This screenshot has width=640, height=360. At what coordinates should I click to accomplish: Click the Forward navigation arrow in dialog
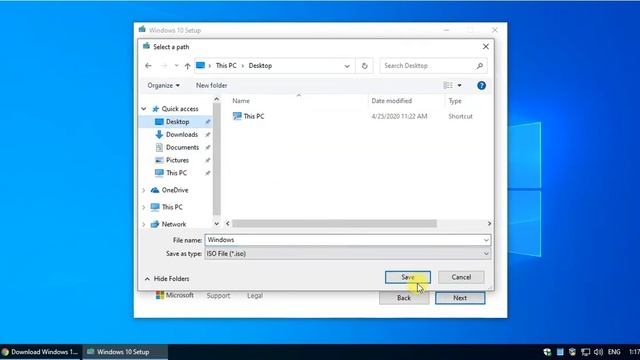(x=164, y=66)
